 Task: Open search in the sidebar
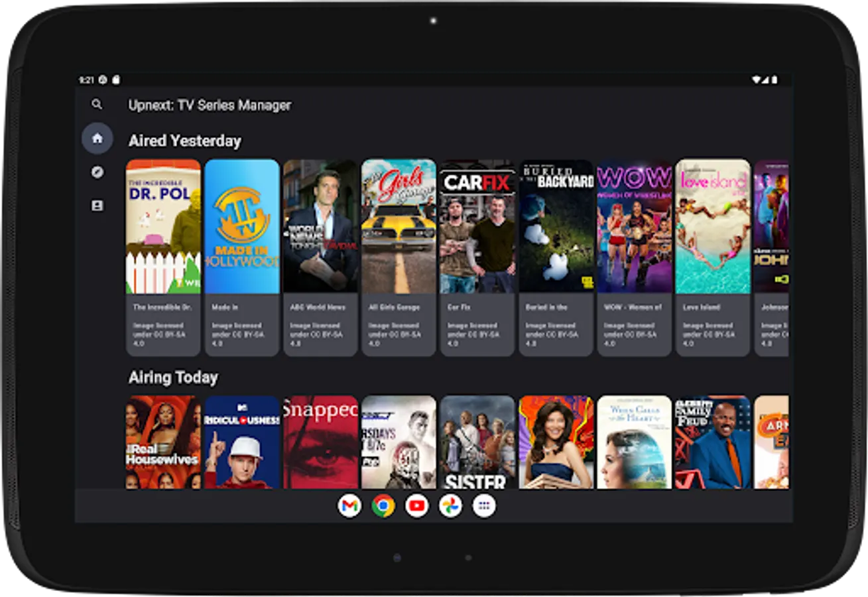(x=97, y=104)
